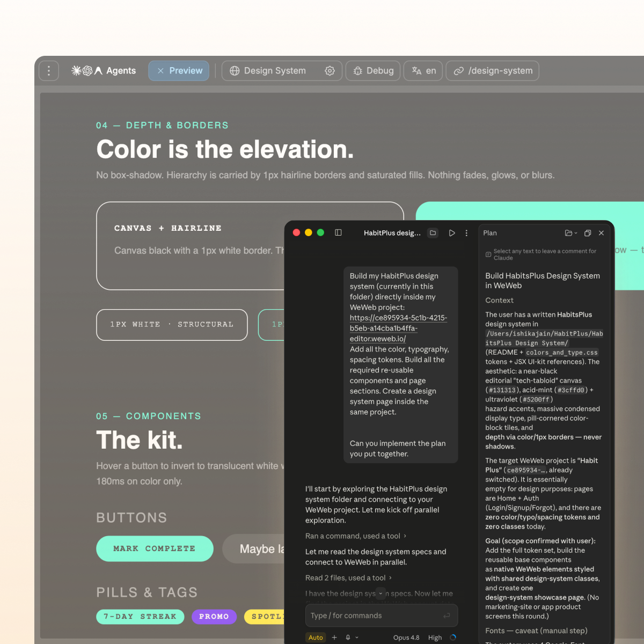This screenshot has height=644, width=644.
Task: Click the #131313 color code in Plan
Action: click(502, 390)
